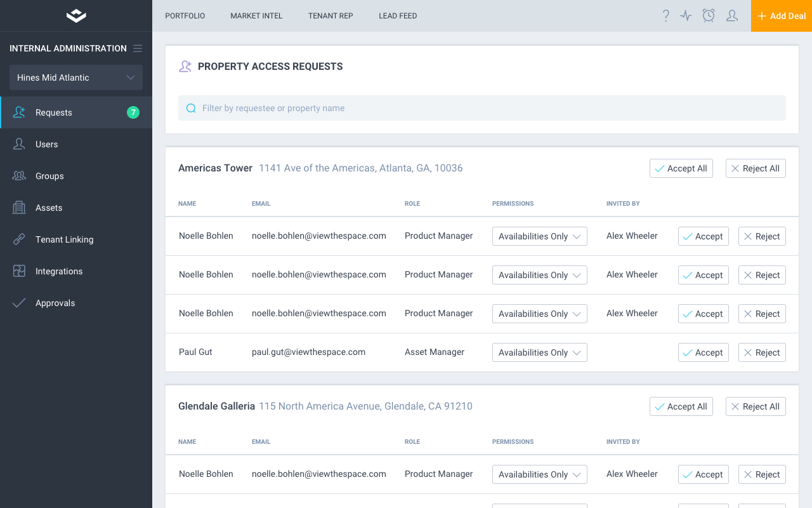Expand the Hines Mid Atlantic account dropdown
Screen dimensions: 812x508
(x=76, y=77)
